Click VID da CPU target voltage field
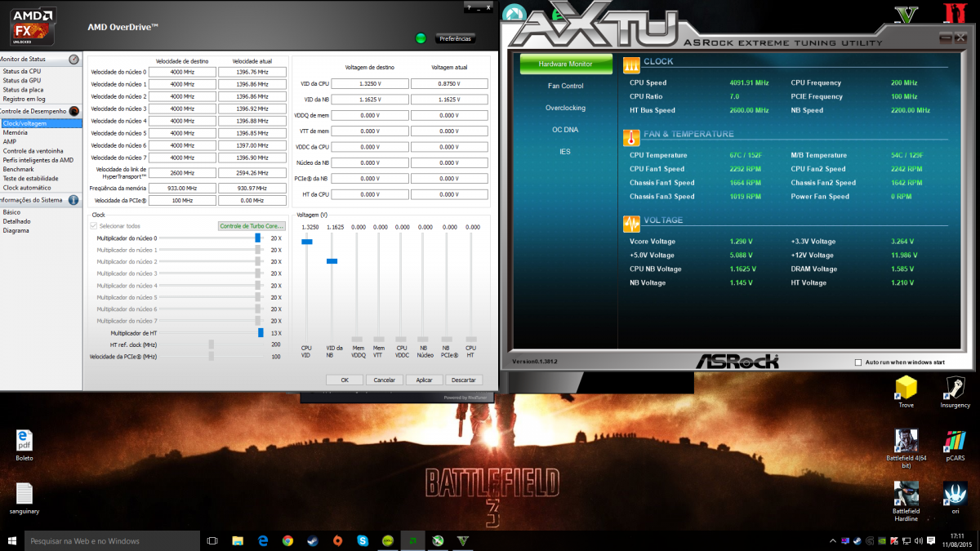This screenshot has height=551, width=980. 371,84
